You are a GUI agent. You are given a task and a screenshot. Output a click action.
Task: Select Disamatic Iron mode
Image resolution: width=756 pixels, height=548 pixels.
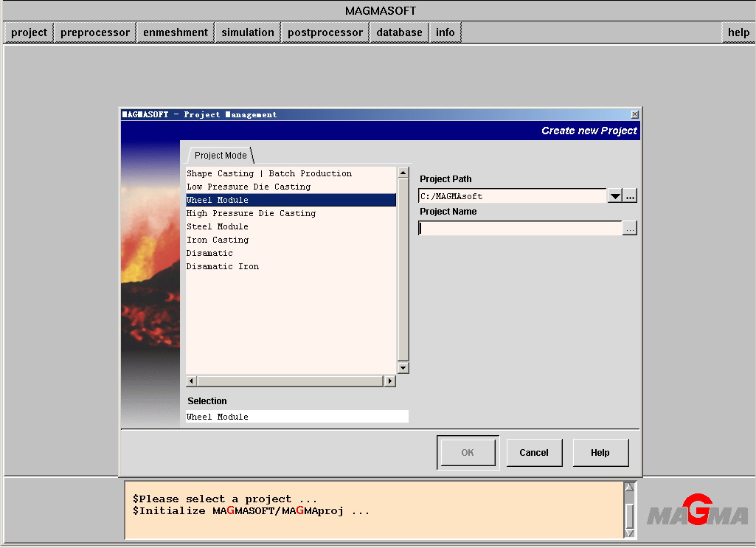click(x=291, y=266)
